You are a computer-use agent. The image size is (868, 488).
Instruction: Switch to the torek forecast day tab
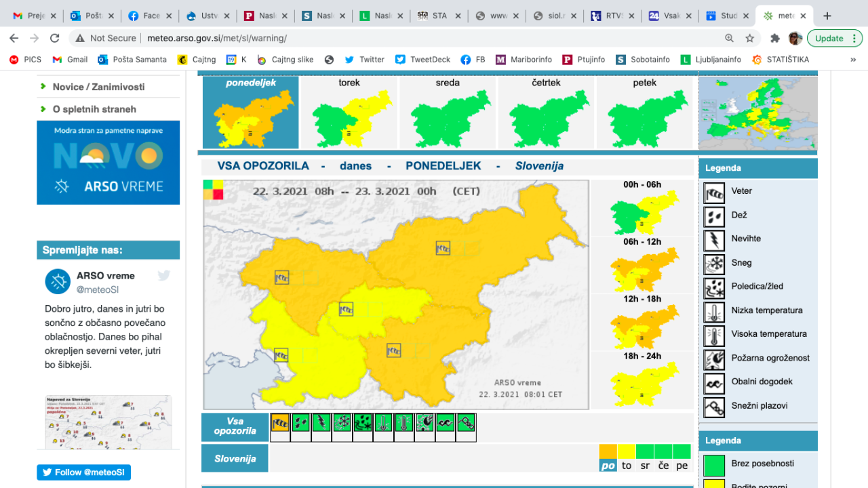pyautogui.click(x=349, y=113)
